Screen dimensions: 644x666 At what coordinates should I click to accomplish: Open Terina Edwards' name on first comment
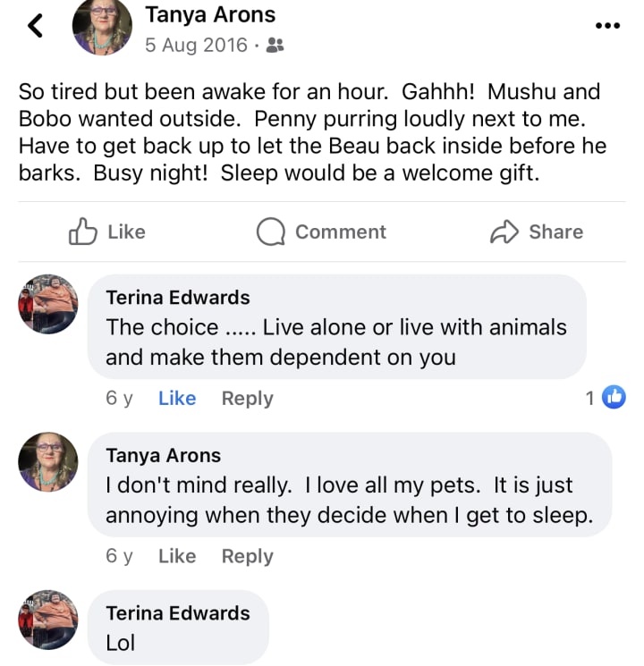pyautogui.click(x=178, y=298)
